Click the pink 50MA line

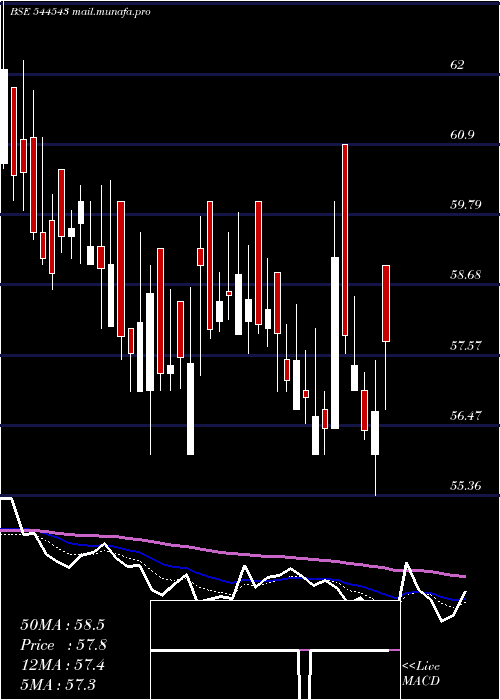[x=232, y=554]
